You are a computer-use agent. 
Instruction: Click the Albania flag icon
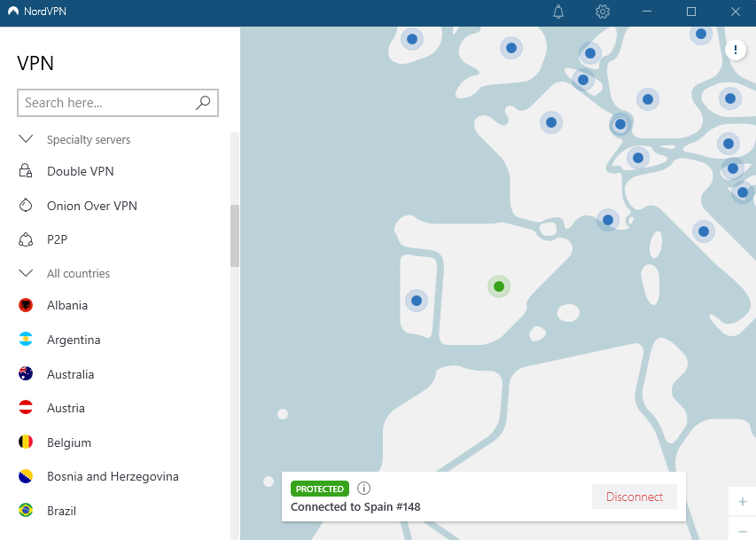[x=26, y=305]
